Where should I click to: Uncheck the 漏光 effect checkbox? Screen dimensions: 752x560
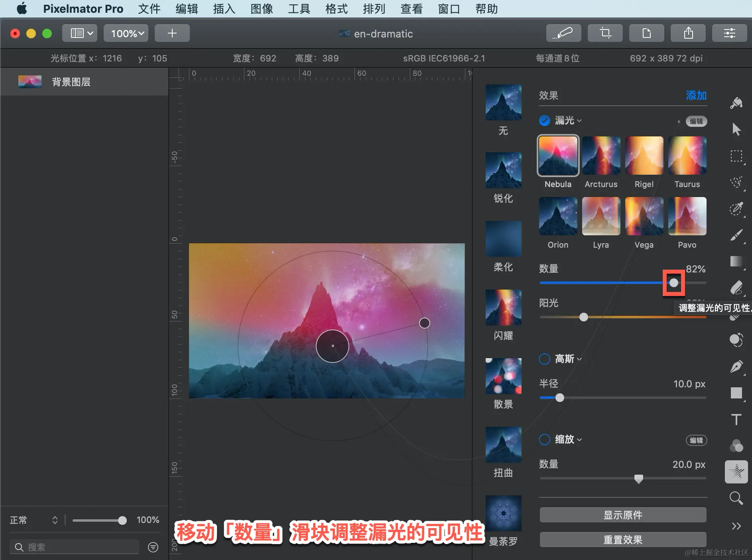(x=545, y=120)
